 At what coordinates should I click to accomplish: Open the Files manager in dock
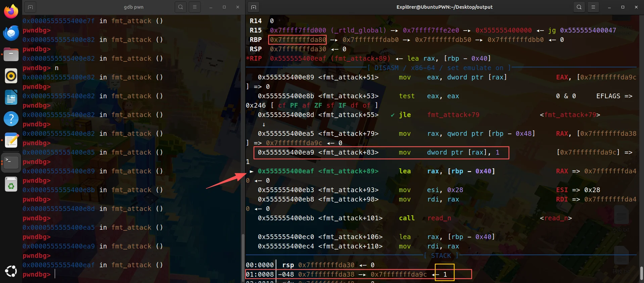point(11,54)
